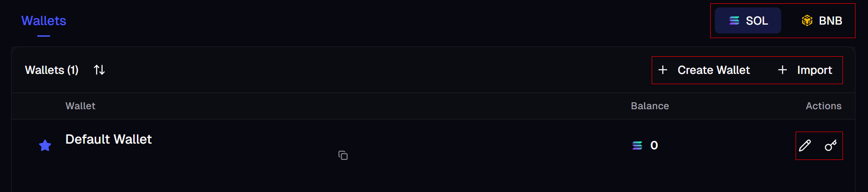Click the Solana icon beside the balance
868x192 pixels.
pos(637,146)
